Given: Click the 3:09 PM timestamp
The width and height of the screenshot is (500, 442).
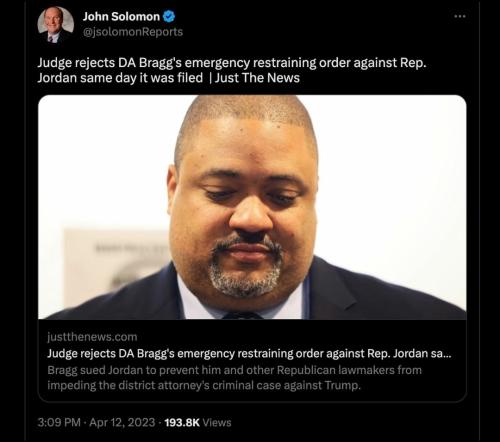Looking at the screenshot, I should tap(59, 422).
